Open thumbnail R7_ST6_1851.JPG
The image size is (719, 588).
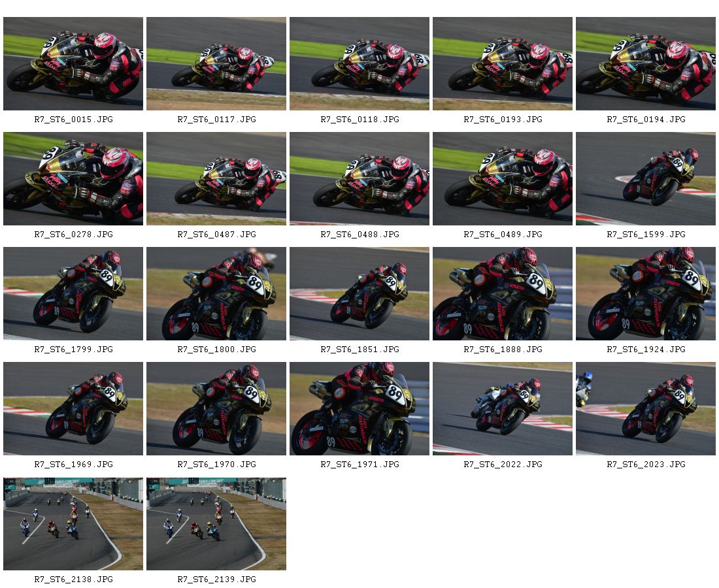[x=359, y=294]
